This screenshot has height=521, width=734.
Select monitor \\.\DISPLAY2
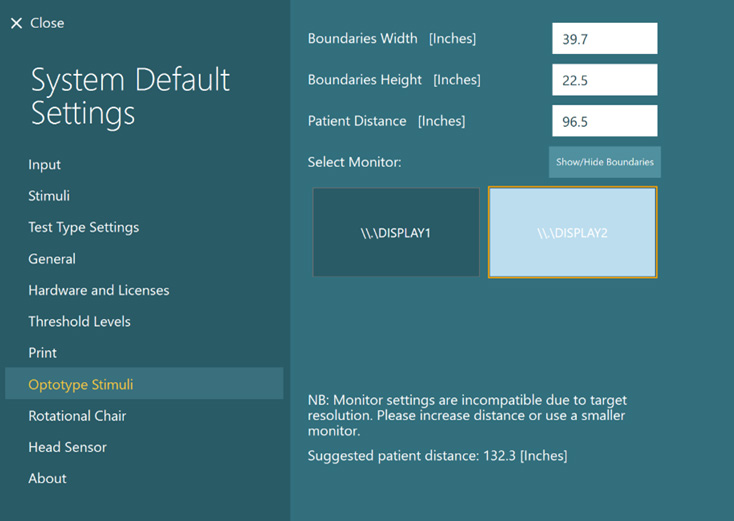(573, 232)
